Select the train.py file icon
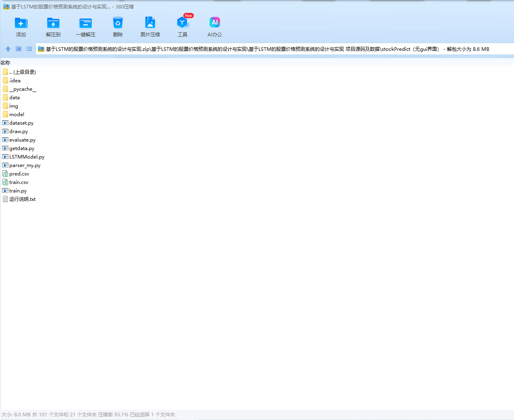 [x=5, y=191]
